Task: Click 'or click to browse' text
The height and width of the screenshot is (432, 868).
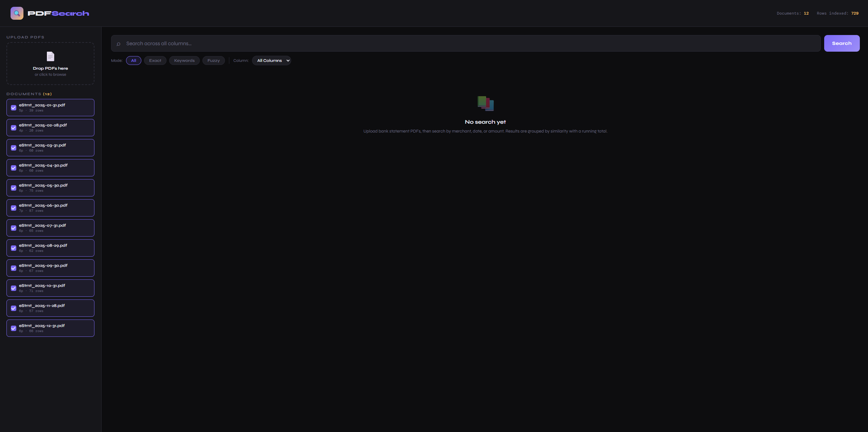Action: click(50, 74)
